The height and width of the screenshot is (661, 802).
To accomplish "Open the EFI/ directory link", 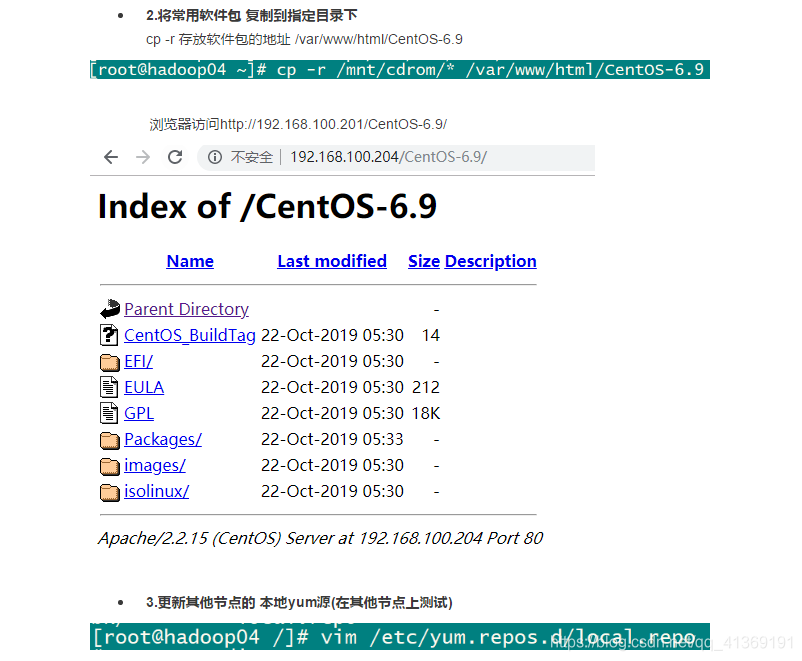I will [139, 361].
